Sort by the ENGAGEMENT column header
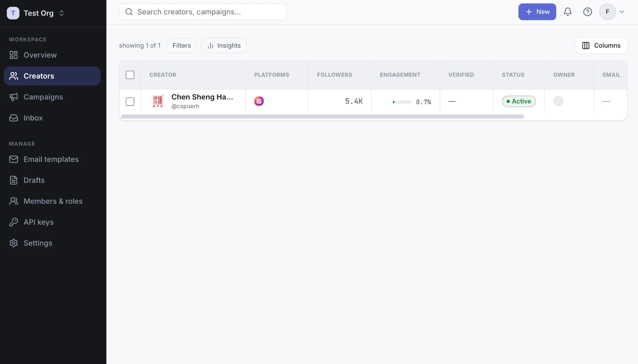 click(400, 75)
